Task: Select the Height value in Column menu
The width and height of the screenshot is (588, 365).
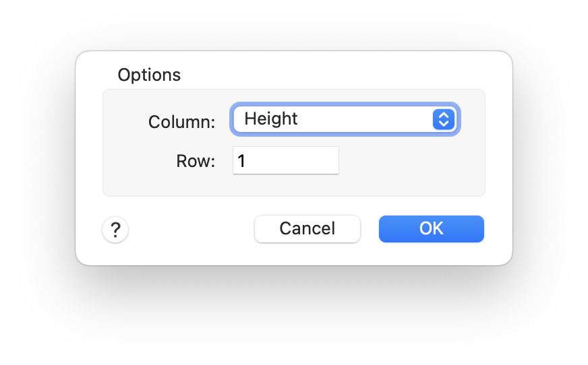Action: (x=271, y=119)
